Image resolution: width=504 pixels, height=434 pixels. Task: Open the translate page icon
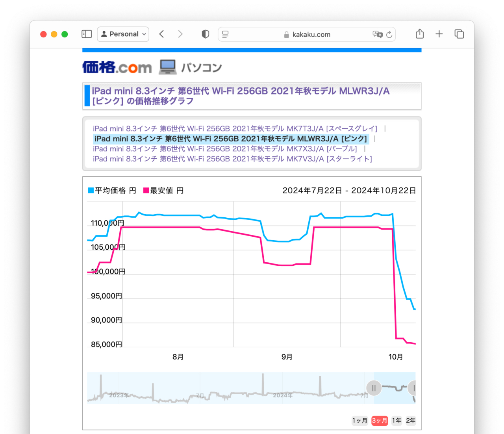[377, 34]
